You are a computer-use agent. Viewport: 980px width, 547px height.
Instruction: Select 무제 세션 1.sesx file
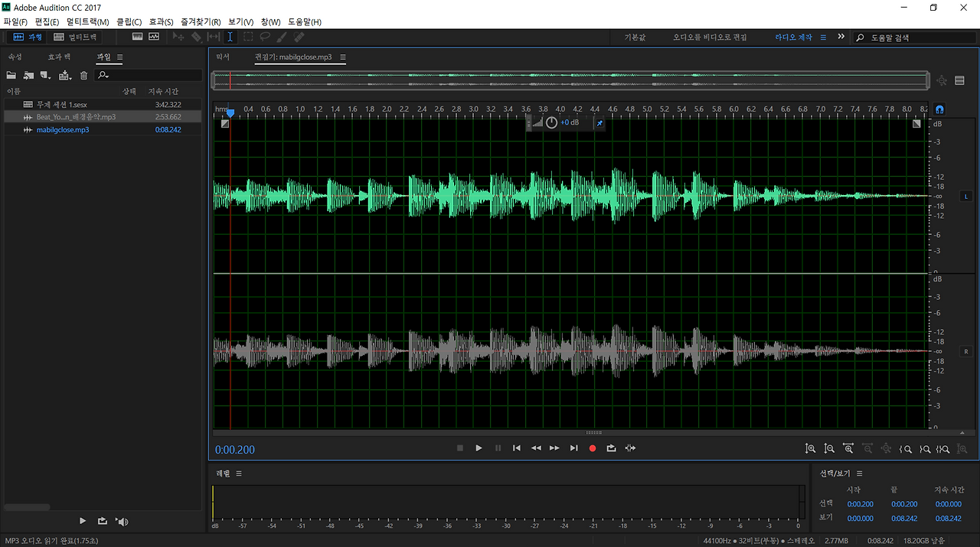[x=103, y=104]
